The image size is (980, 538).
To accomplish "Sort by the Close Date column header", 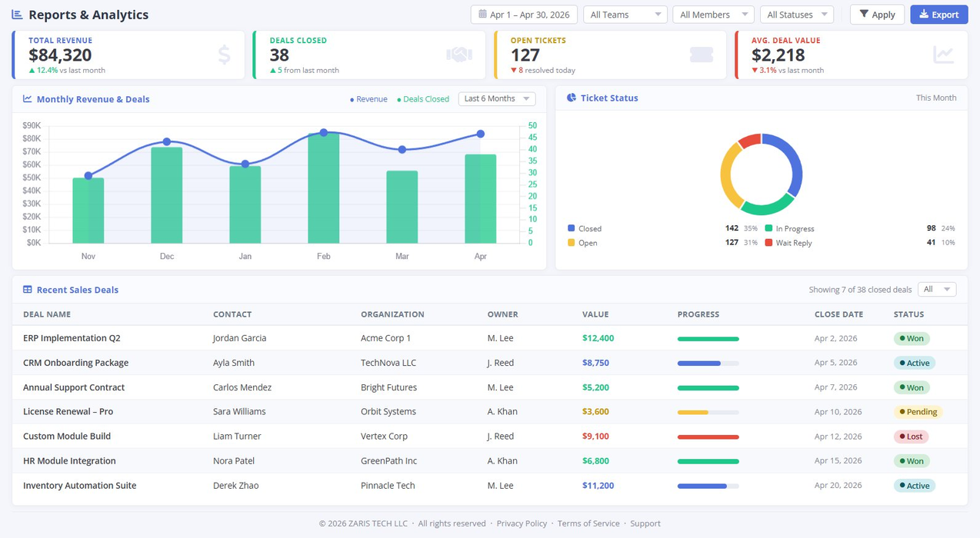I will (x=838, y=314).
